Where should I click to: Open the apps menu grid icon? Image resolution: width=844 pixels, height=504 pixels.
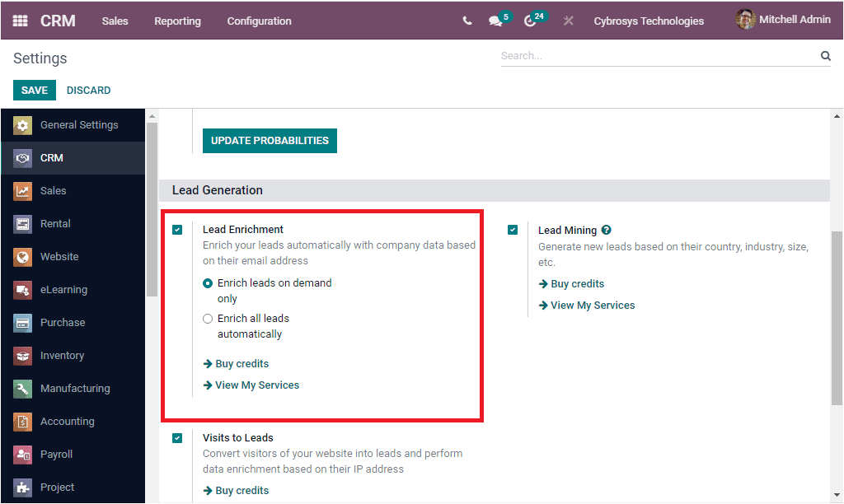20,20
